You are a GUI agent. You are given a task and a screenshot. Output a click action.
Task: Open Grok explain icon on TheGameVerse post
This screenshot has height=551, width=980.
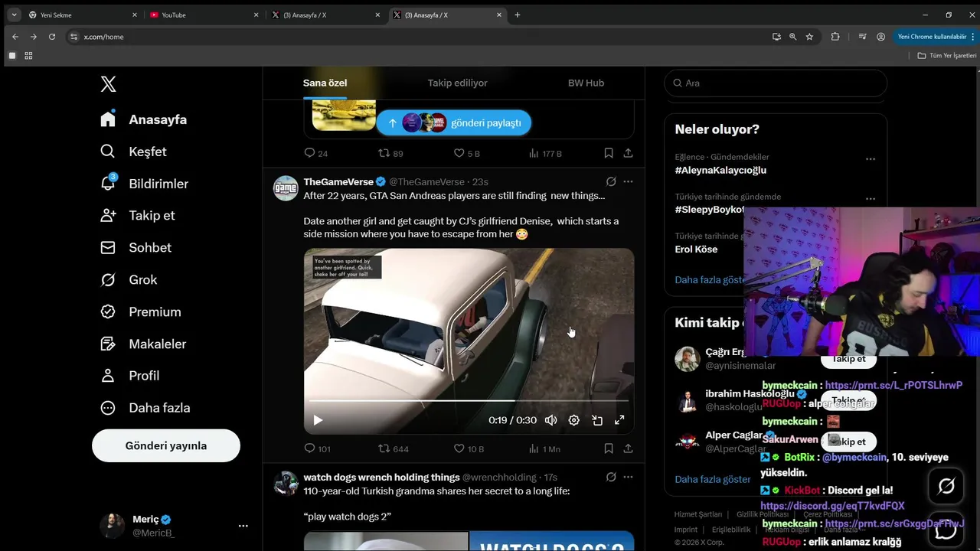coord(611,181)
